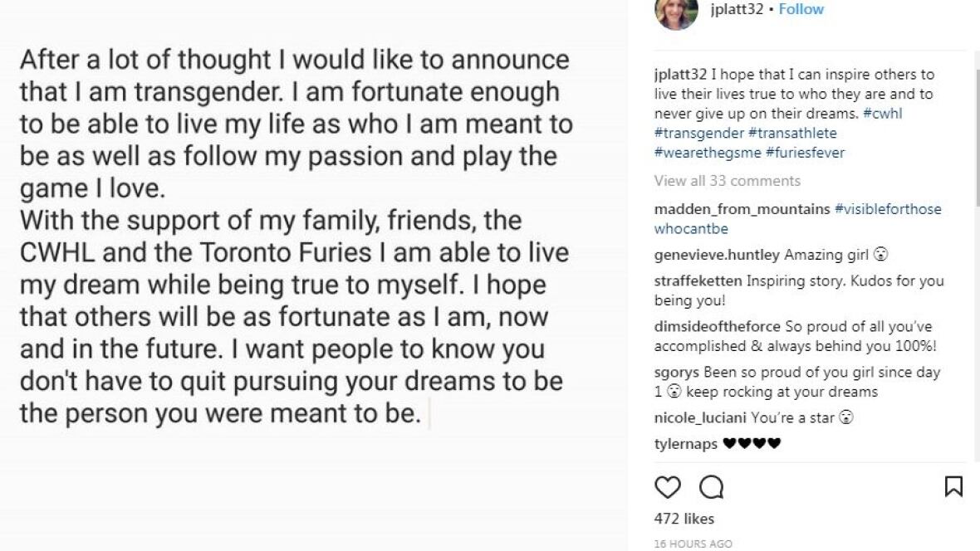The width and height of the screenshot is (980, 551).
Task: View the 472 likes list
Action: point(684,519)
